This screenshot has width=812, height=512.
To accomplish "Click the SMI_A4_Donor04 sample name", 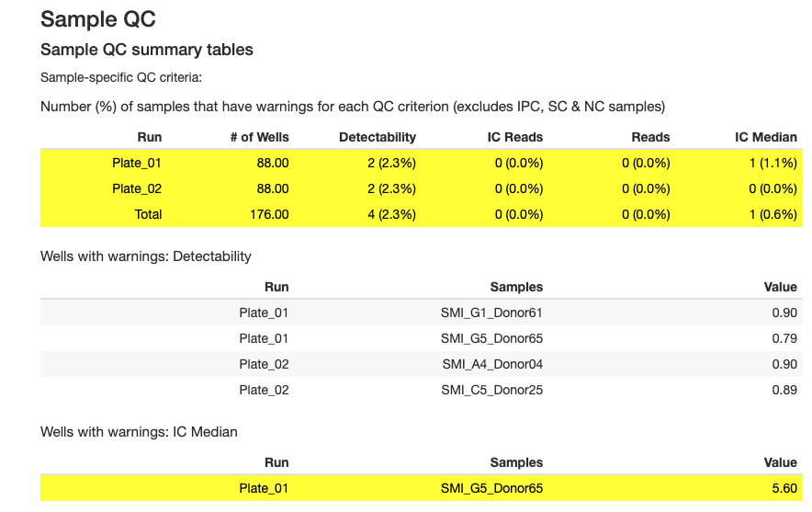I will click(491, 364).
